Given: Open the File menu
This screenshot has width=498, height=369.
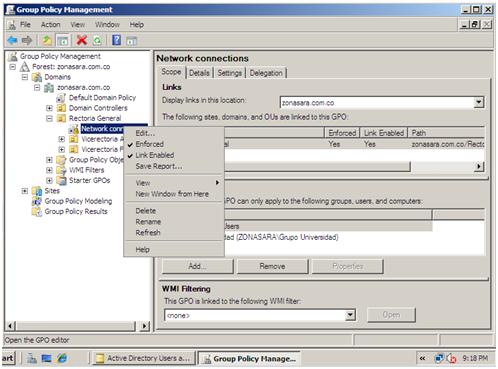Looking at the screenshot, I should (25, 25).
